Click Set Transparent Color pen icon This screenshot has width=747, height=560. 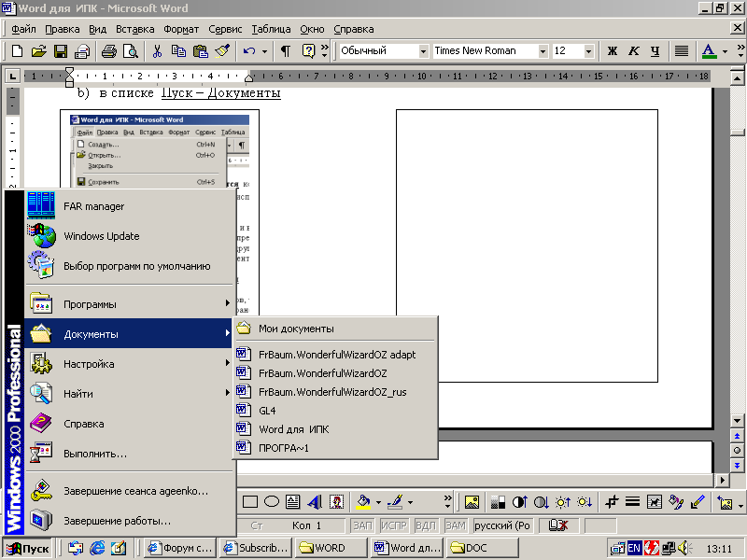[x=698, y=502]
